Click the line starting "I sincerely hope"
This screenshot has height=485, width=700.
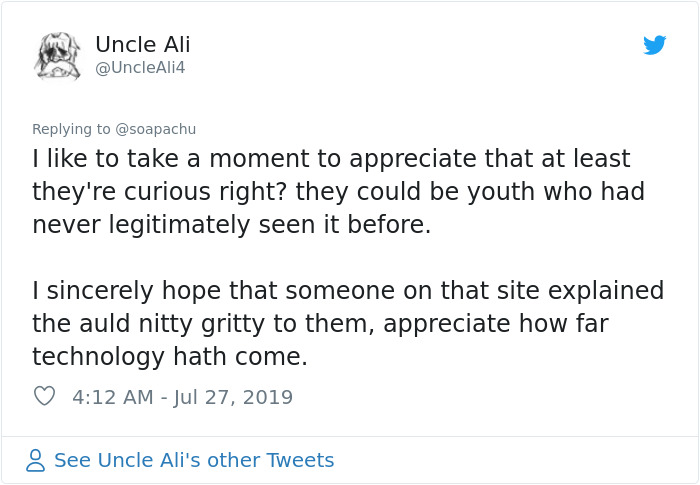[348, 290]
